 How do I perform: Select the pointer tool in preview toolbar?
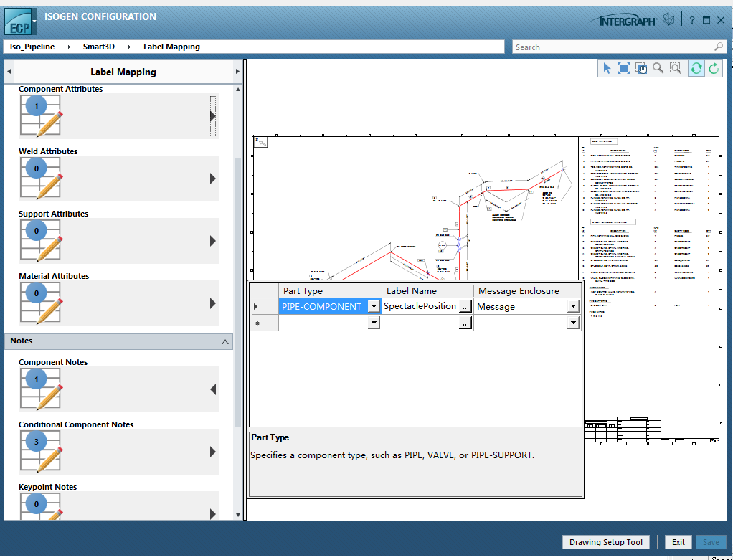tap(606, 68)
